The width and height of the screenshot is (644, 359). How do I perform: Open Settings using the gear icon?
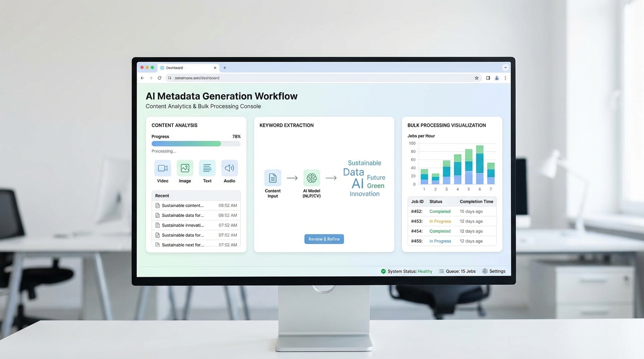click(485, 271)
